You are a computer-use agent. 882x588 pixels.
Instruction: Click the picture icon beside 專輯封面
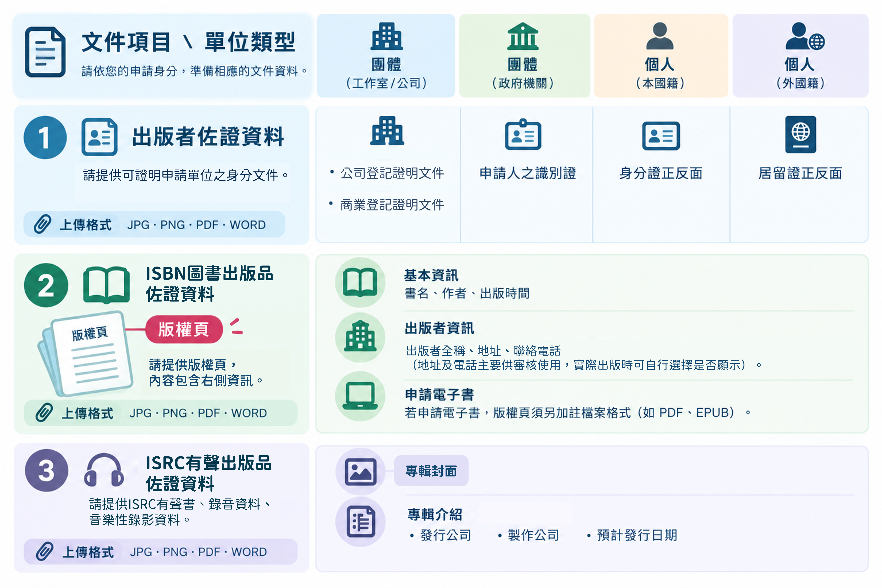tap(360, 471)
